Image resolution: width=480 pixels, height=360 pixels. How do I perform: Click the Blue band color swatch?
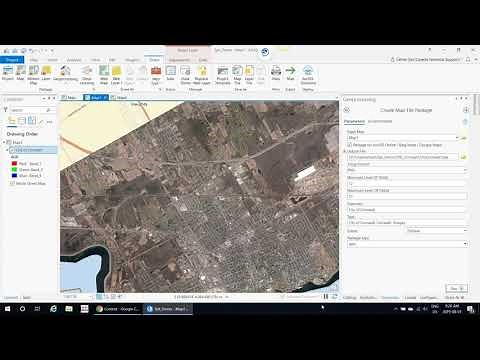pos(14,176)
